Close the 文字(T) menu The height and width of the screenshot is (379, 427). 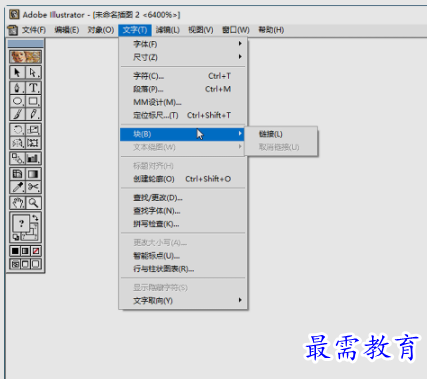[135, 30]
